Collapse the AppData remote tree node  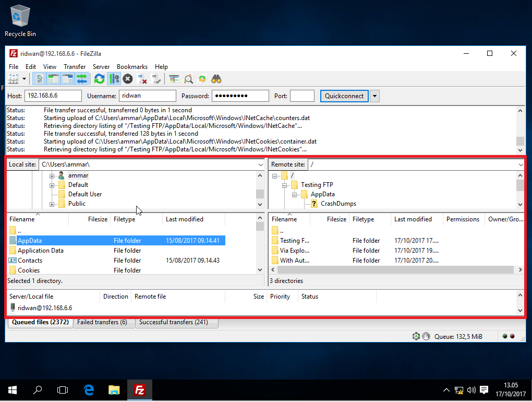pos(294,195)
